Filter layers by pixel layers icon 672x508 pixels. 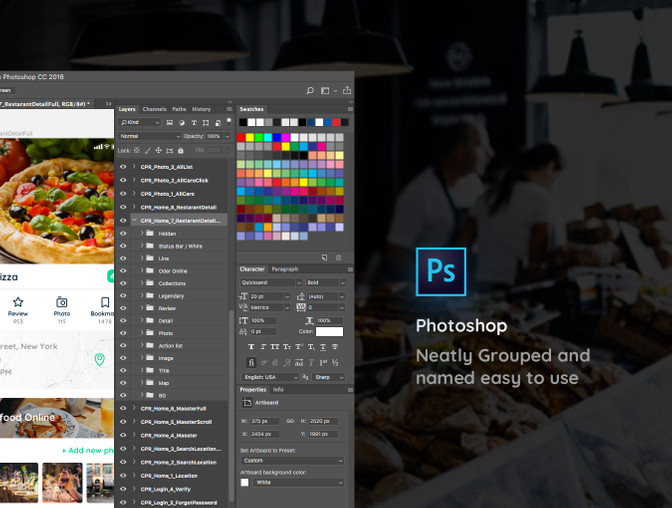170,123
